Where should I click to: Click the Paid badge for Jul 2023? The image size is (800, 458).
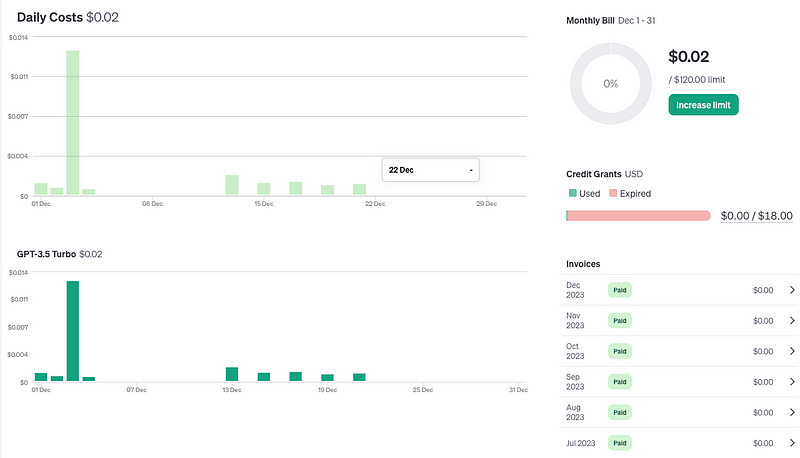pyautogui.click(x=619, y=443)
